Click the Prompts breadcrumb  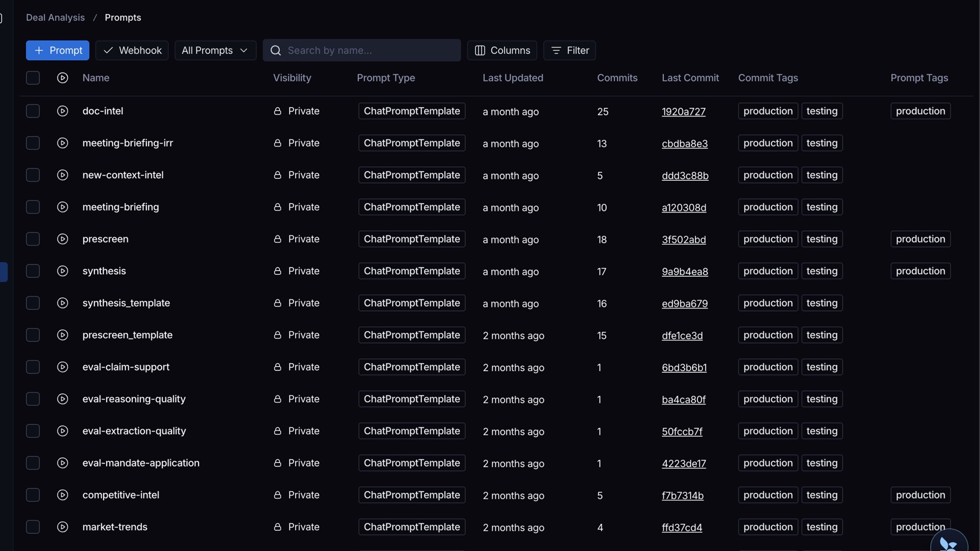point(123,17)
